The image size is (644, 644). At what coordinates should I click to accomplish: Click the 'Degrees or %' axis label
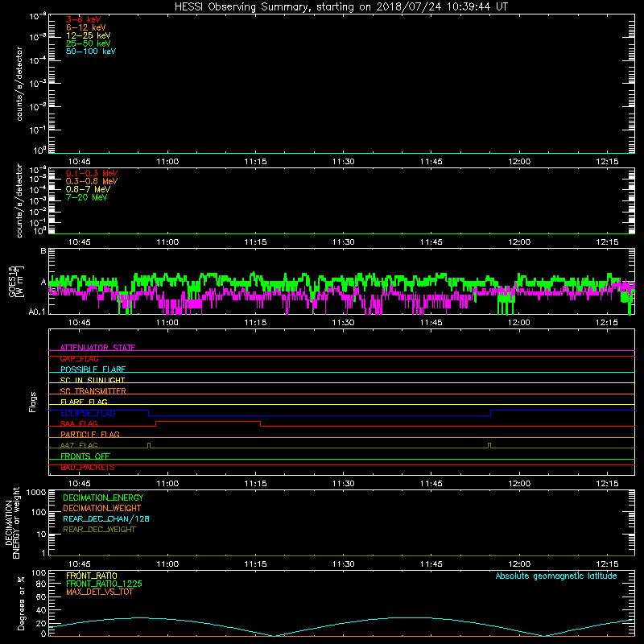(x=21, y=603)
